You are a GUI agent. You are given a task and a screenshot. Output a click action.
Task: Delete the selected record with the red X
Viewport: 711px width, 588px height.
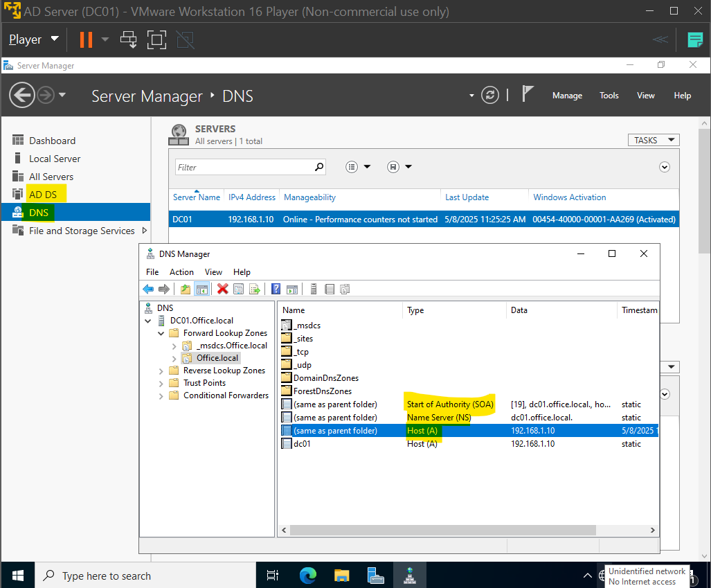click(x=222, y=289)
